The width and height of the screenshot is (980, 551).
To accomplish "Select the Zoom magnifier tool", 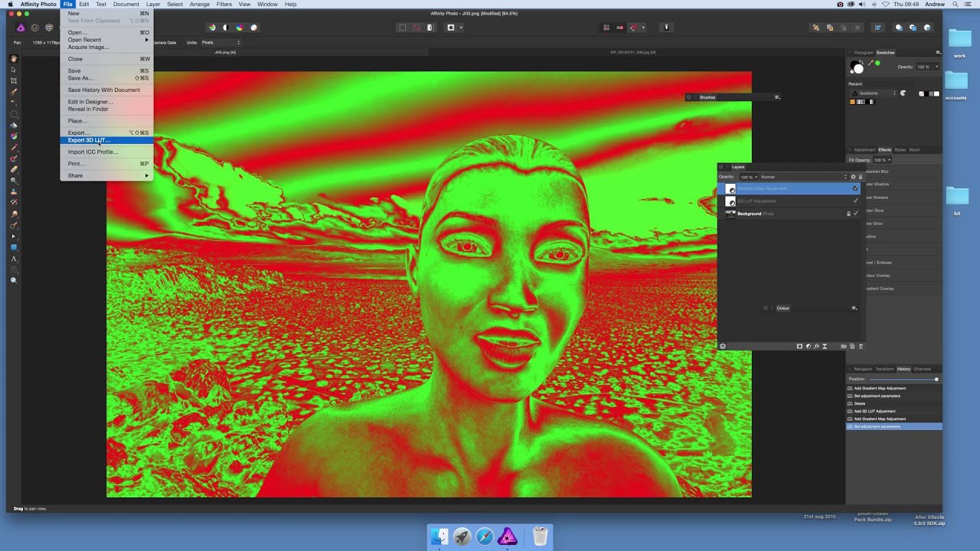I will point(14,280).
